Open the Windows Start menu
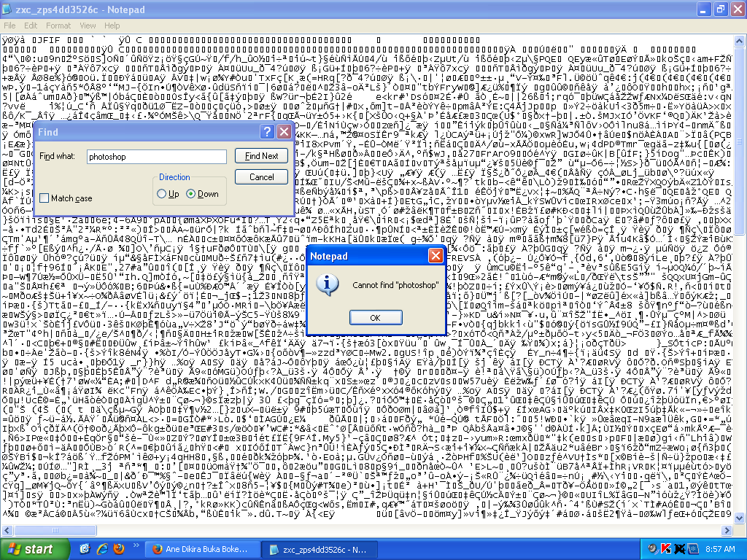The width and height of the screenshot is (747, 560). click(31, 549)
